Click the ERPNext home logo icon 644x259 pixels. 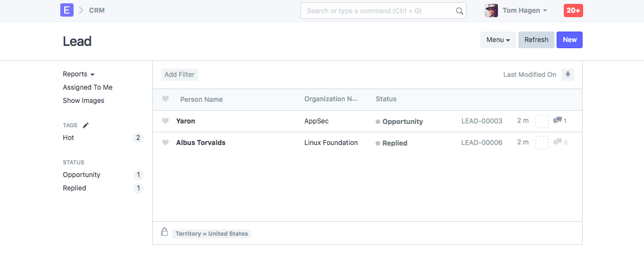(x=67, y=10)
